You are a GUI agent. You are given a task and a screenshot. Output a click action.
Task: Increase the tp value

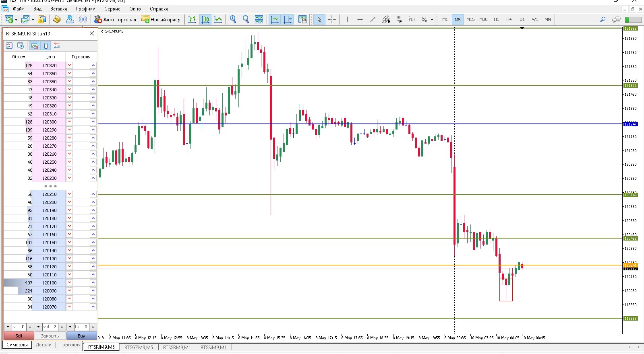pyautogui.click(x=93, y=327)
